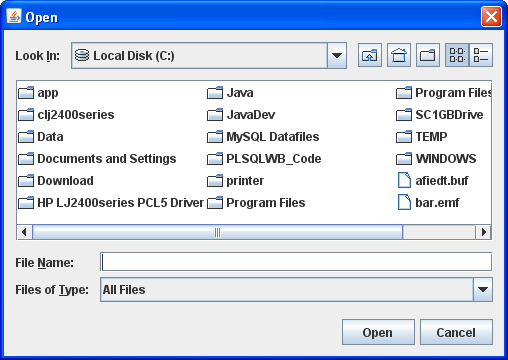This screenshot has width=508, height=360.
Task: Click the Program Files icon below printer
Action: [215, 203]
